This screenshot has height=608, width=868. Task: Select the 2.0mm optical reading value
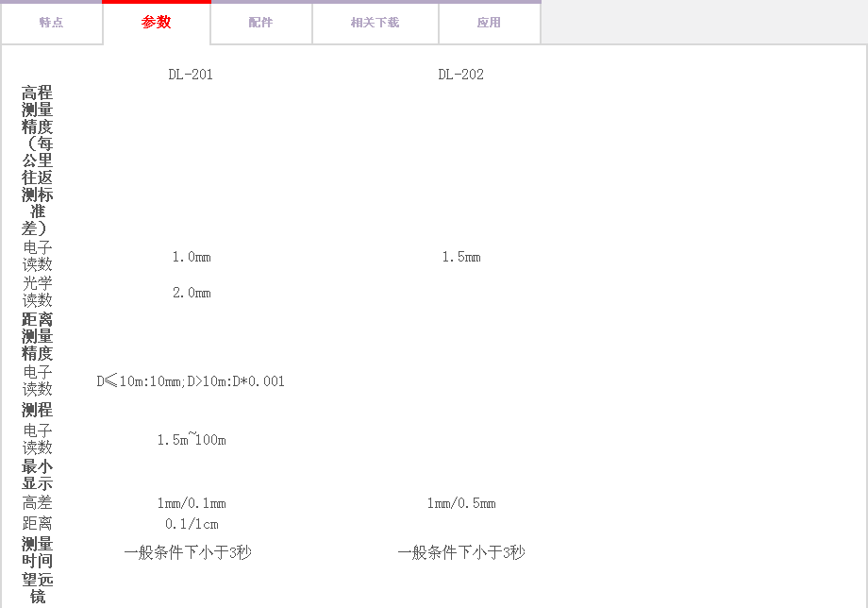click(192, 293)
